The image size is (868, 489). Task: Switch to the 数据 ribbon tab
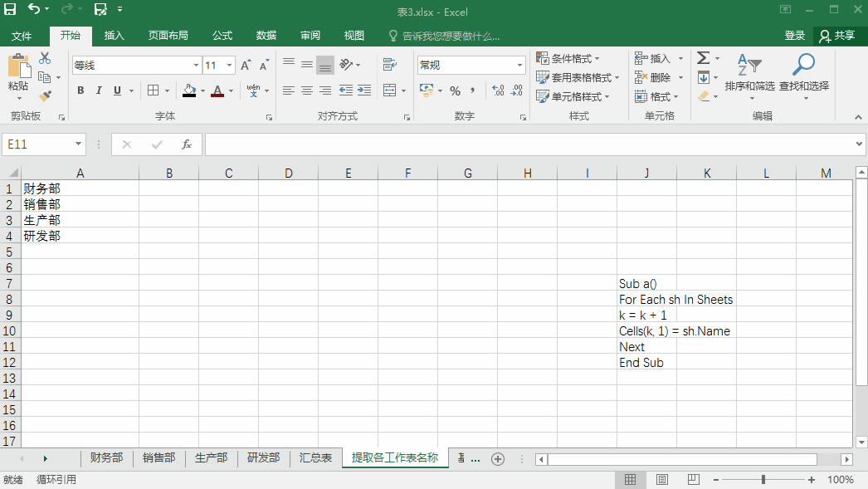pos(266,36)
